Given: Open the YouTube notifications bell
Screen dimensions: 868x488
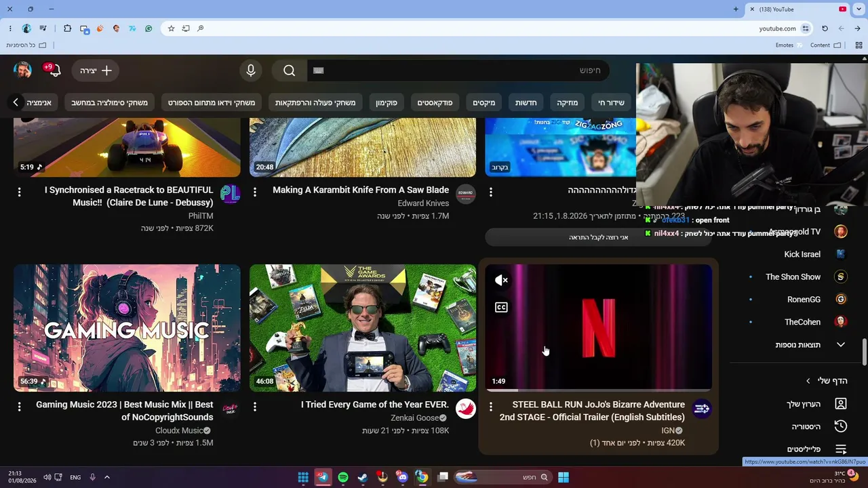Looking at the screenshot, I should (56, 70).
